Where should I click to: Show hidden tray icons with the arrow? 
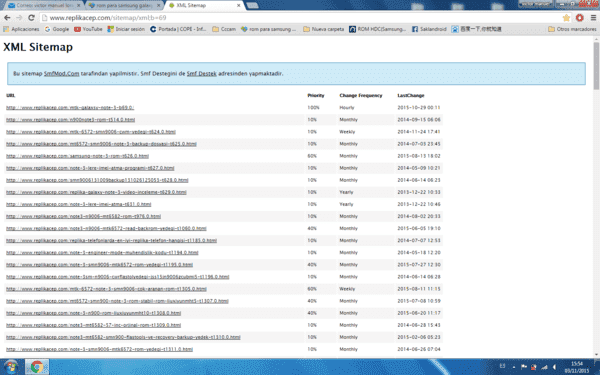(514, 367)
